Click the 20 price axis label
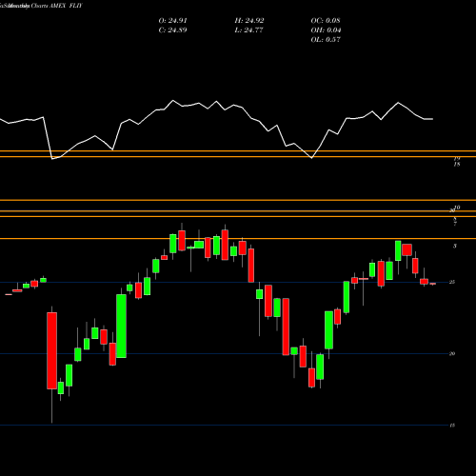This screenshot has width=476, height=476. pyautogui.click(x=452, y=353)
